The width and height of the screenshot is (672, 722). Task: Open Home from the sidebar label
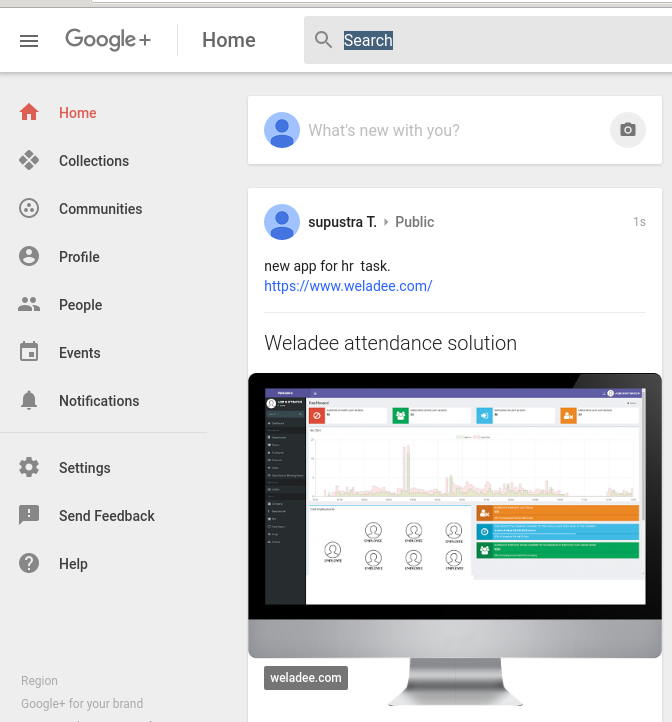point(78,113)
